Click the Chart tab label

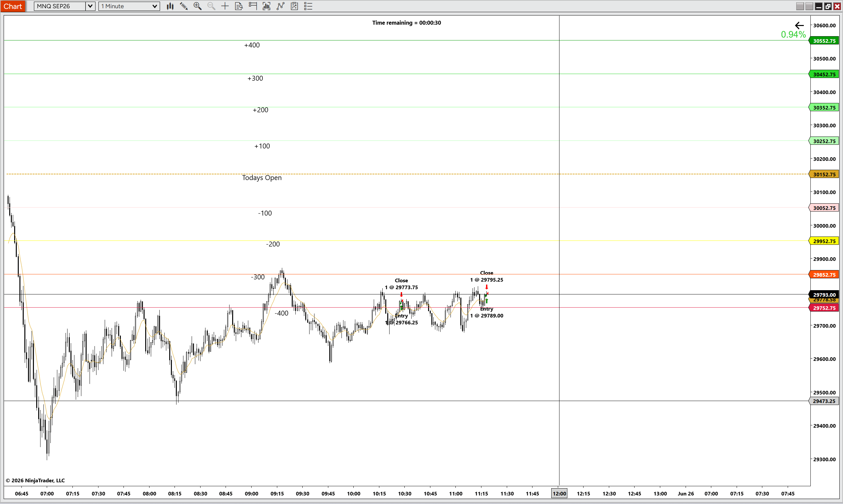click(13, 6)
